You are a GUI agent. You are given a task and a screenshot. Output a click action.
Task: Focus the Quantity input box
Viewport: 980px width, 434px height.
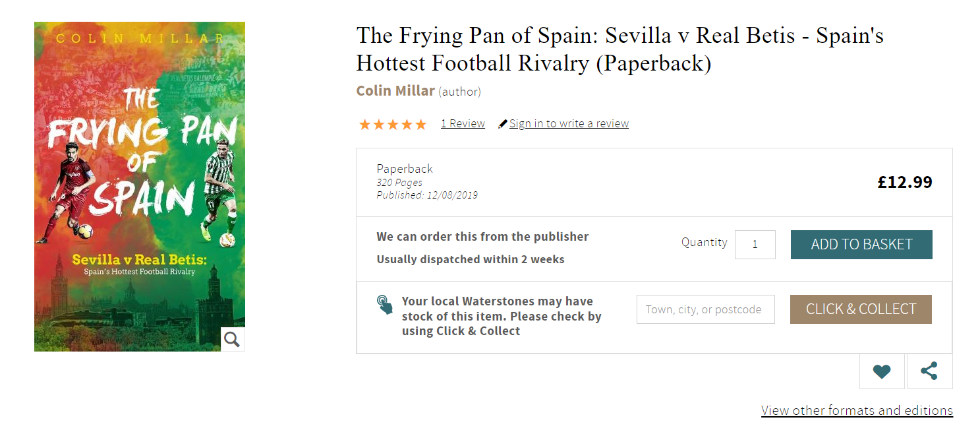[x=755, y=244]
